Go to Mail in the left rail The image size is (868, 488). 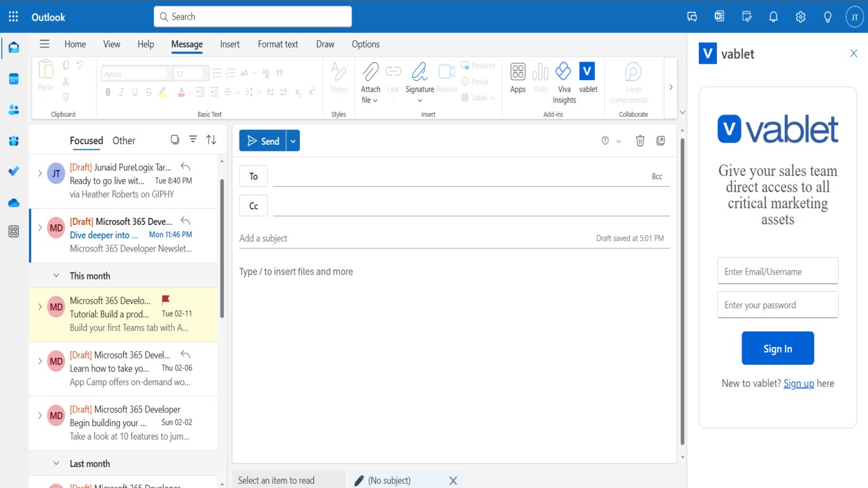(x=13, y=48)
